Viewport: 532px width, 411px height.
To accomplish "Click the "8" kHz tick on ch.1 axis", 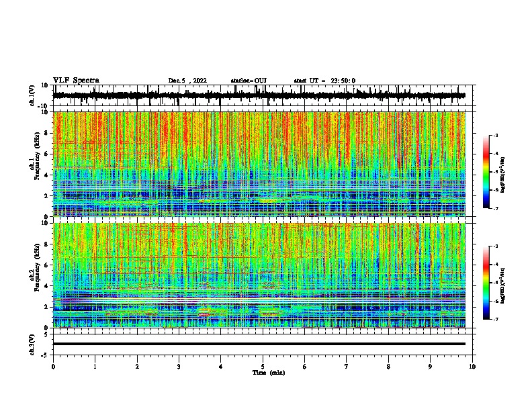I will (x=47, y=133).
